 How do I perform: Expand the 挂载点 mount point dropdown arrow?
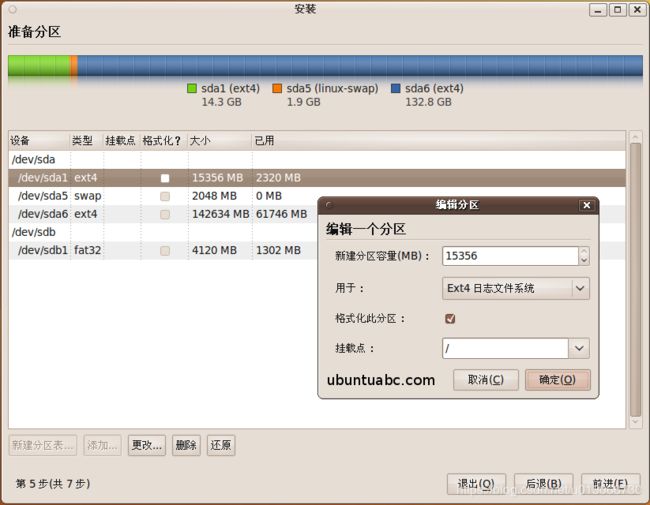579,348
